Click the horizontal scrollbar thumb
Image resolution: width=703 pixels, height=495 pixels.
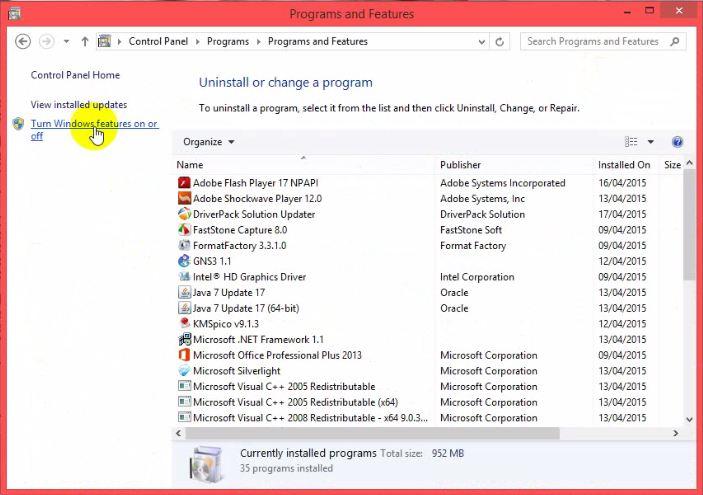[x=372, y=433]
